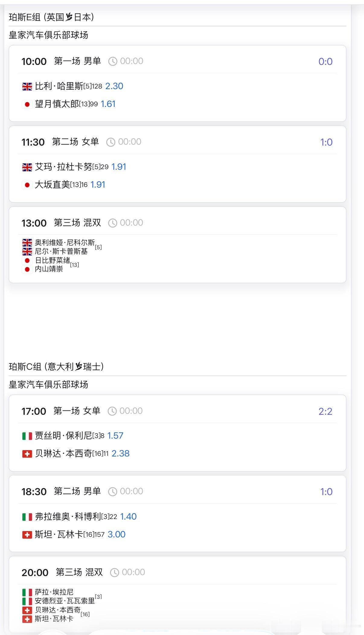Open player 艾玛·拉杜卡努
Image resolution: width=364 pixels, height=635 pixels.
pos(63,167)
